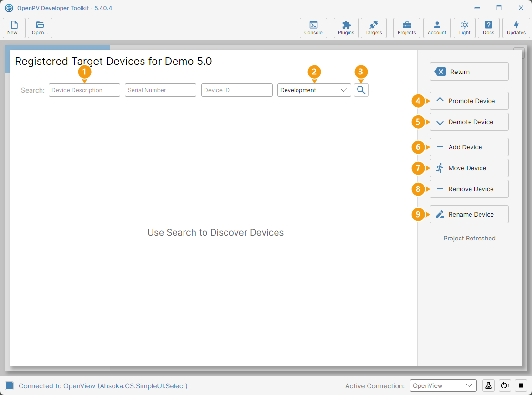Screen dimensions: 532x395
Task: Open the Projects toolbar item
Action: 407,28
